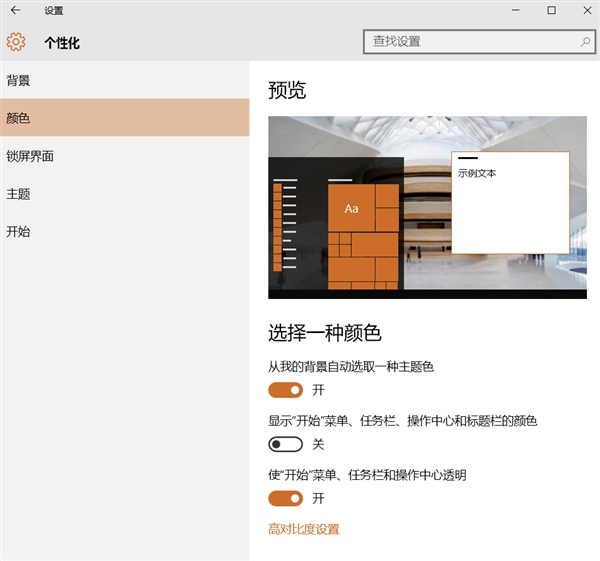Click the 预览 heading text

[287, 90]
